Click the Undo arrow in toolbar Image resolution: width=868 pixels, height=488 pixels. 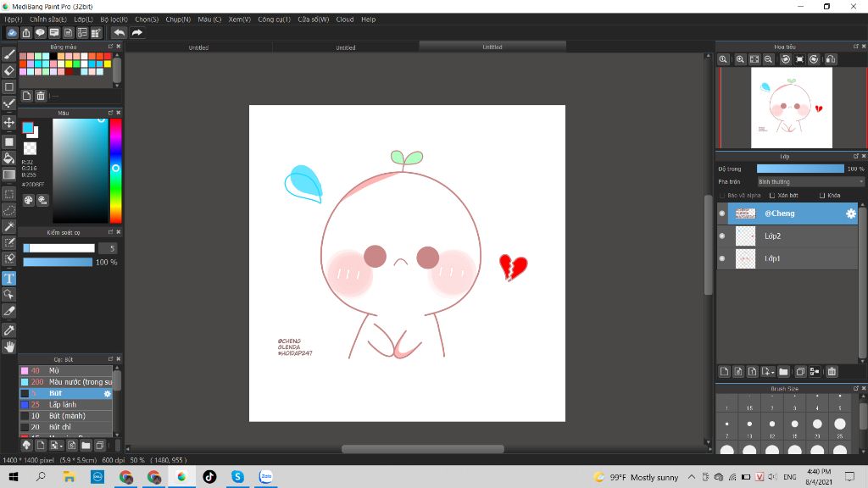[119, 33]
